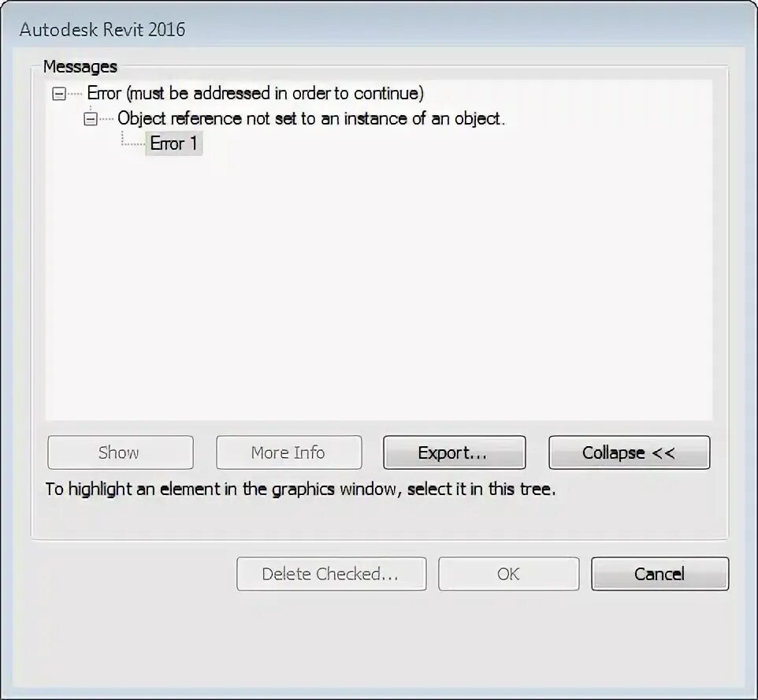Click the greyed-out OK button
Viewport: 758px width, 700px height.
click(508, 574)
